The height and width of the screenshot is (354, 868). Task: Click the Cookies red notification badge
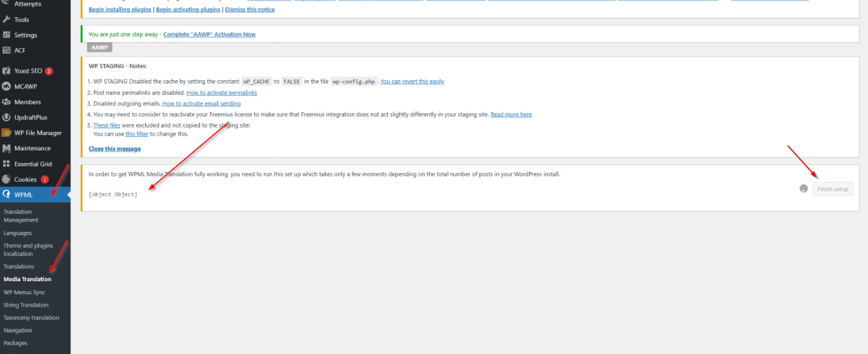(44, 179)
